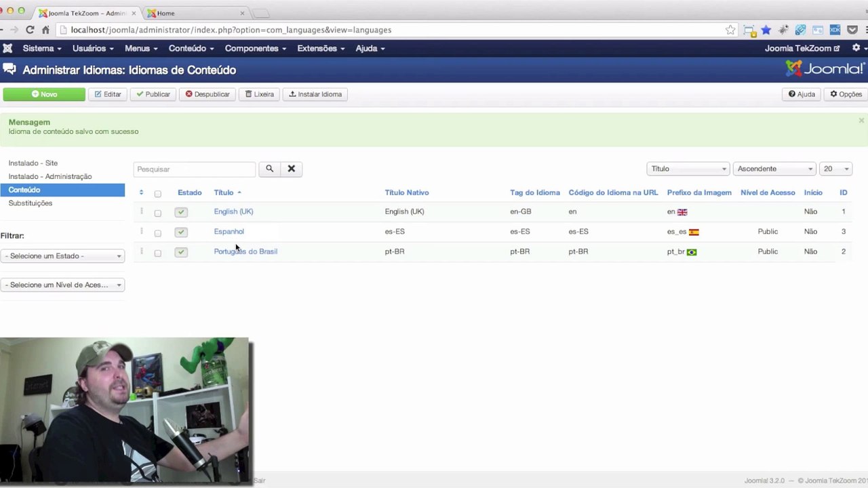Toggle published status of Espanhol
868x488 pixels.
click(180, 232)
